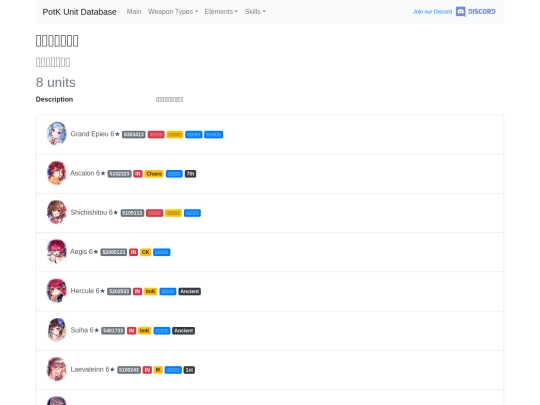
Task: Click Ascalon's red IN badge
Action: tap(138, 174)
